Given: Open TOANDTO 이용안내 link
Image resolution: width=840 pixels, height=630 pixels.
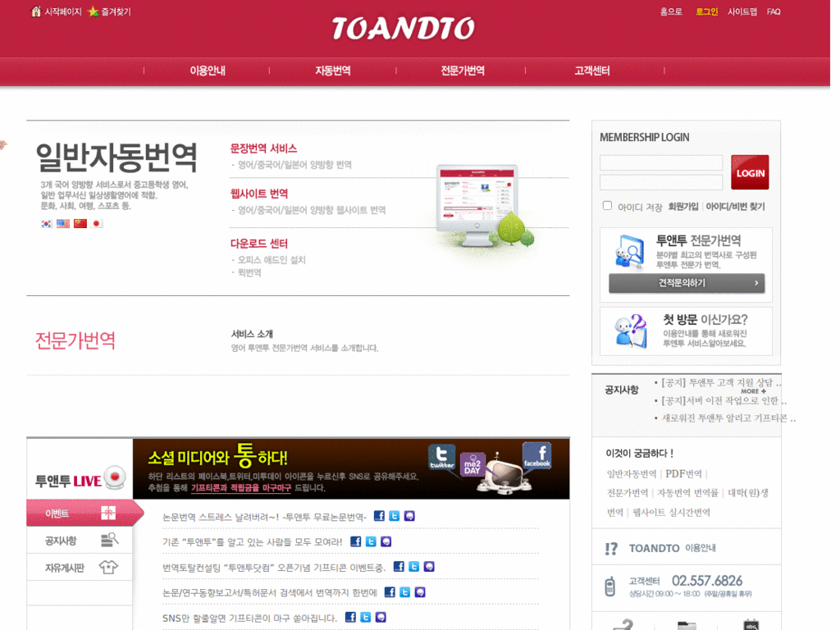Looking at the screenshot, I should [672, 548].
